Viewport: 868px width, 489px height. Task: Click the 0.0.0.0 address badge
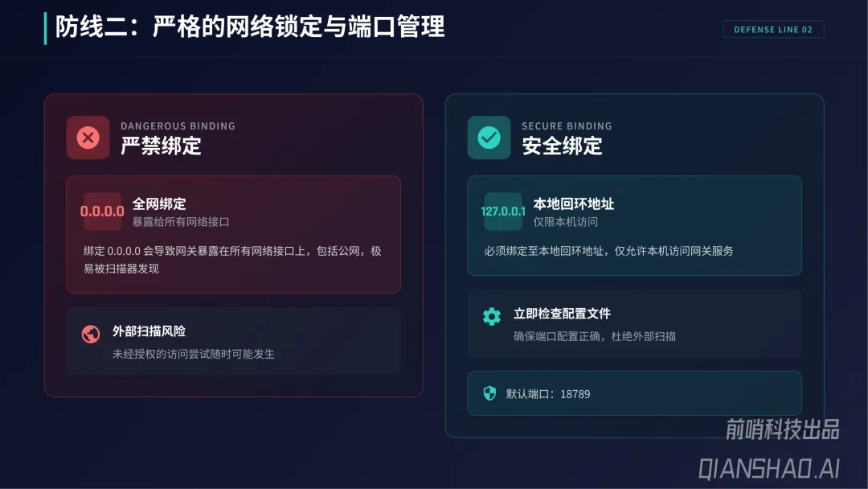click(102, 211)
